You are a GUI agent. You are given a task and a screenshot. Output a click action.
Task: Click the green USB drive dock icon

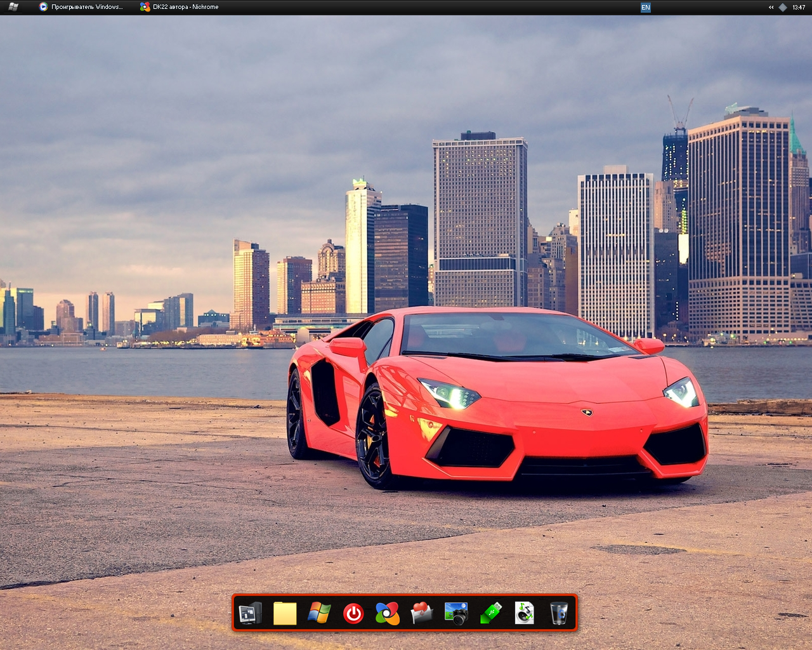[x=490, y=613]
